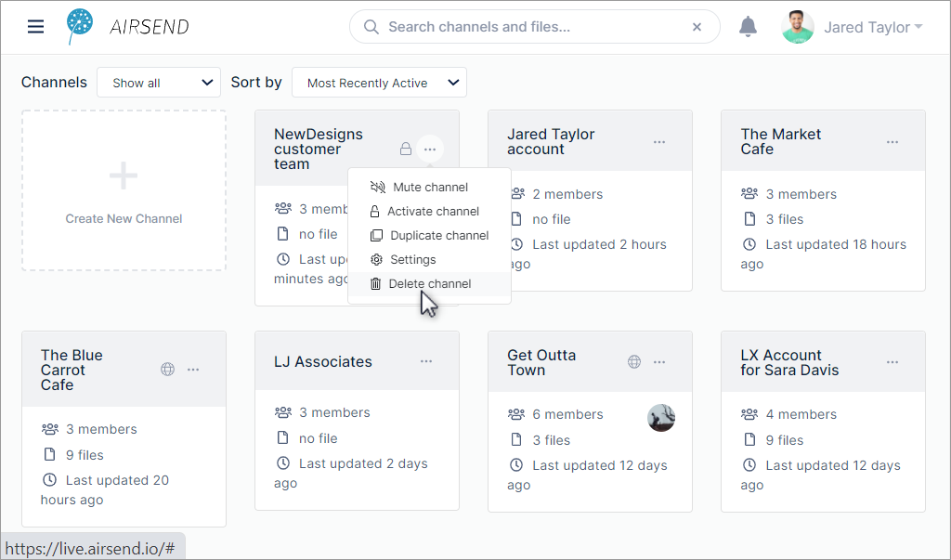Click '9 files' on The Blue Carrot Cafe

click(85, 455)
